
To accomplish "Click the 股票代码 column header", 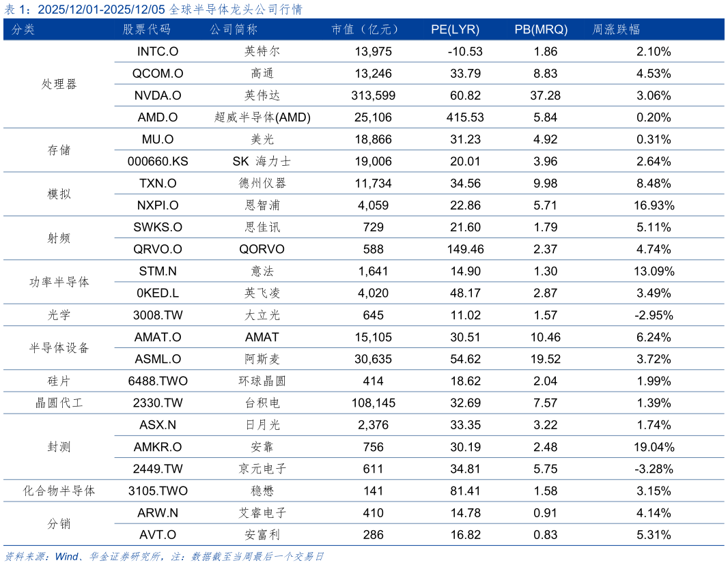I will click(x=147, y=30).
